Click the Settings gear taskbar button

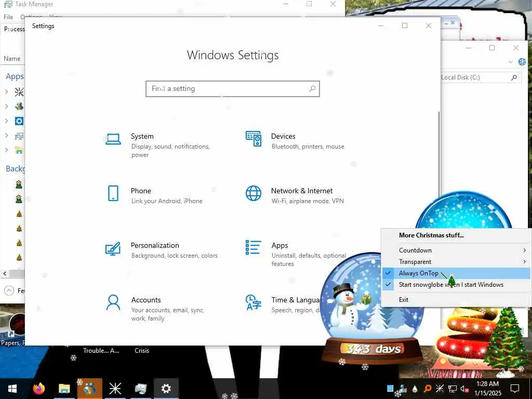click(166, 389)
